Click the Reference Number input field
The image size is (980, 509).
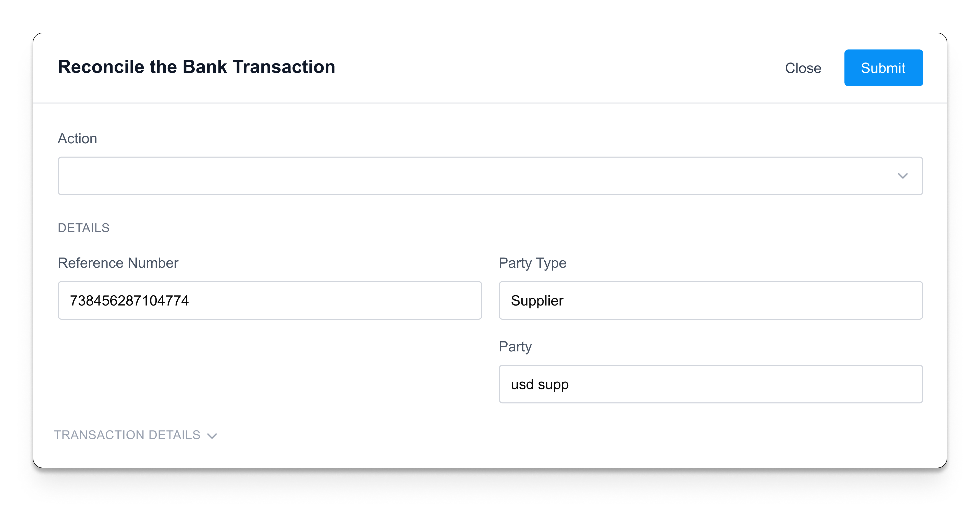(270, 300)
